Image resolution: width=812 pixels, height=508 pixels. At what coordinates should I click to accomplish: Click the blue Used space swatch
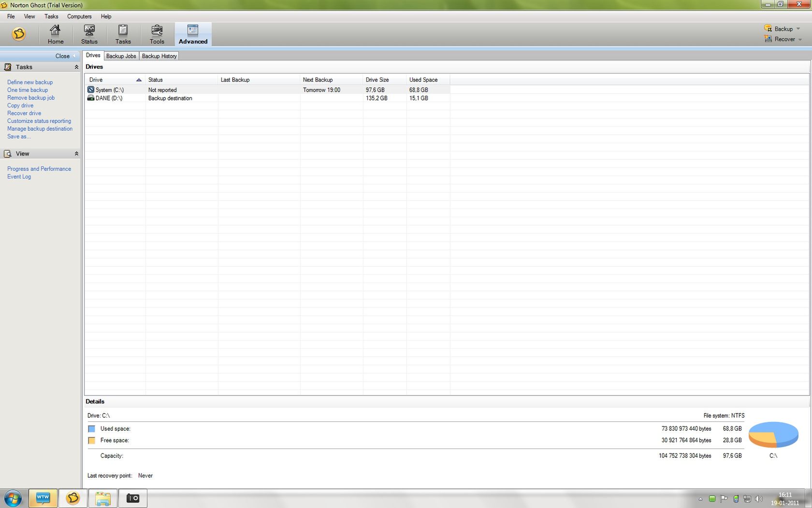tap(91, 429)
